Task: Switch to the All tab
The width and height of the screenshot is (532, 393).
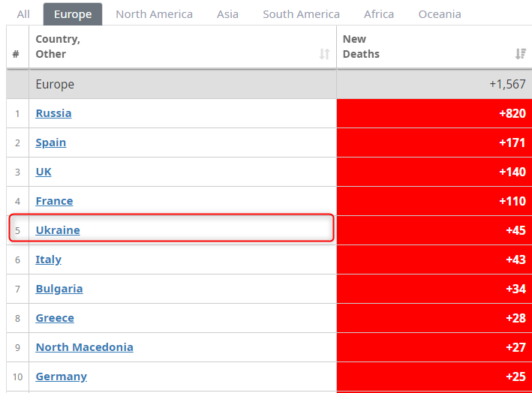Action: tap(23, 14)
